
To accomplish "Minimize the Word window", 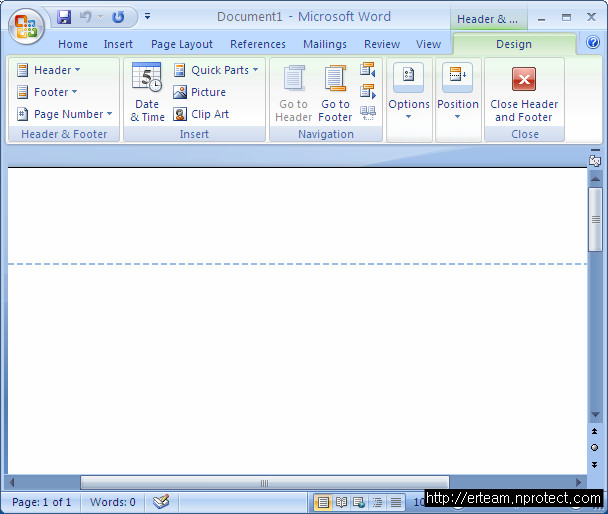I will (x=542, y=18).
